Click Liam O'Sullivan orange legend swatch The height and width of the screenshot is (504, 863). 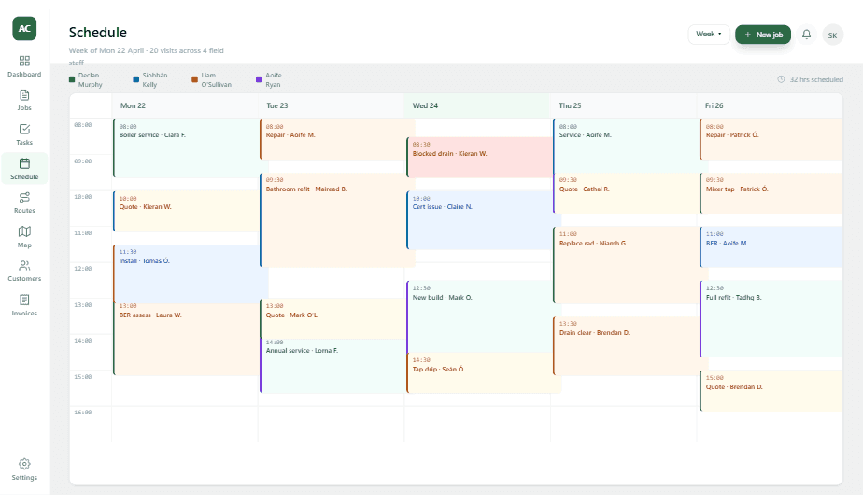[194, 79]
